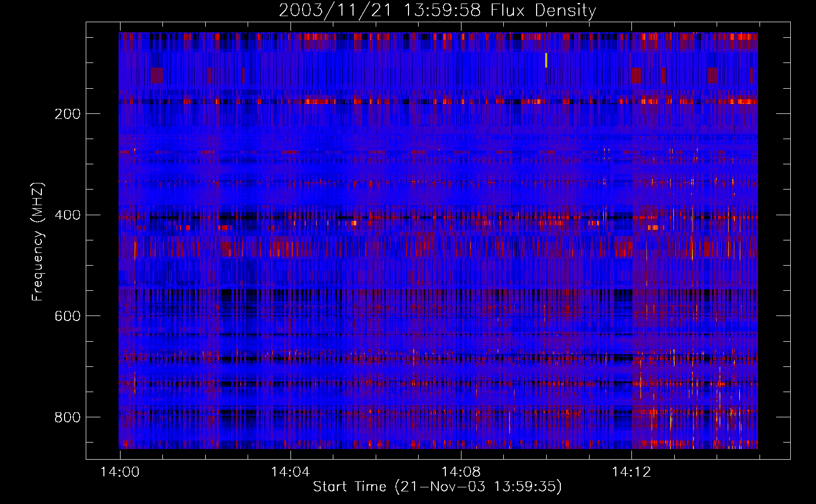
Task: Click the 14:12 time tick label
Action: click(631, 472)
